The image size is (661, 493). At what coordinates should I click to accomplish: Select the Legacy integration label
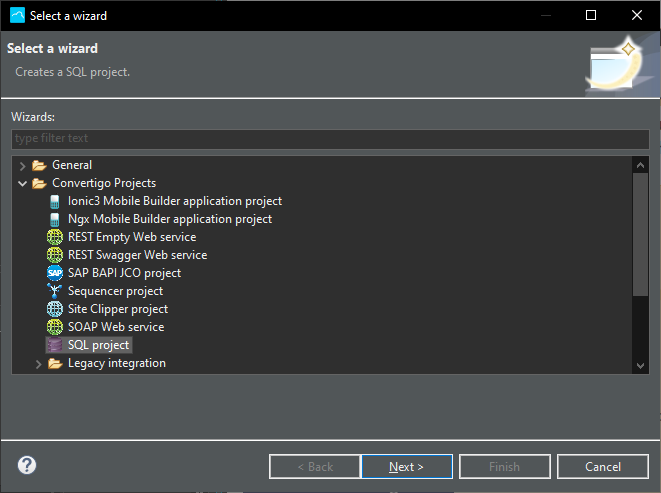117,363
